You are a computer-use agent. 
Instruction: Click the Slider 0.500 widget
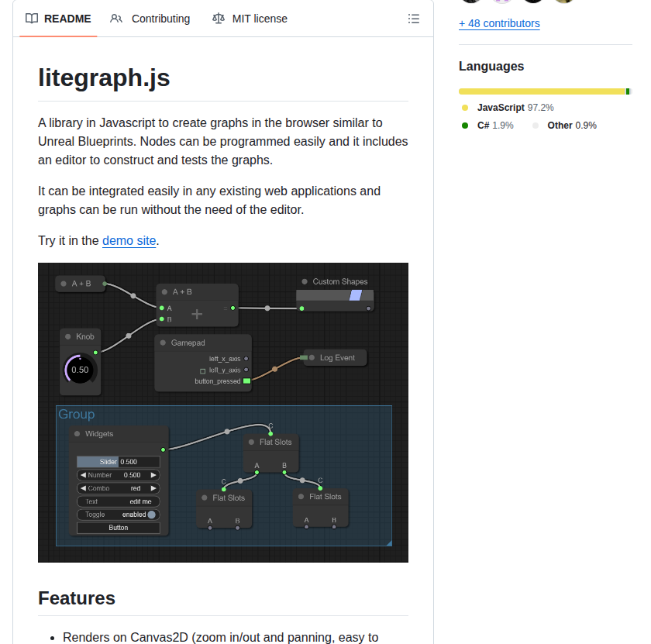coord(119,462)
